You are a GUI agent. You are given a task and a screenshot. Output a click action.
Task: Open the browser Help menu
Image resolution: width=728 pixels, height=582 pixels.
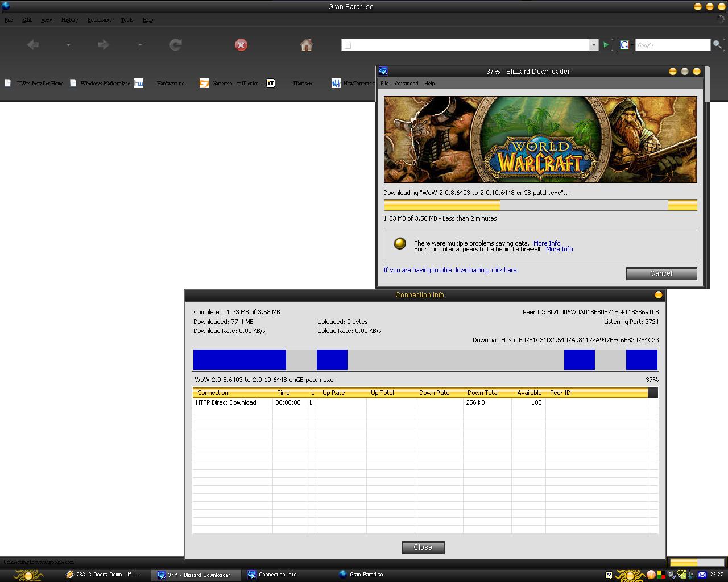coord(148,20)
